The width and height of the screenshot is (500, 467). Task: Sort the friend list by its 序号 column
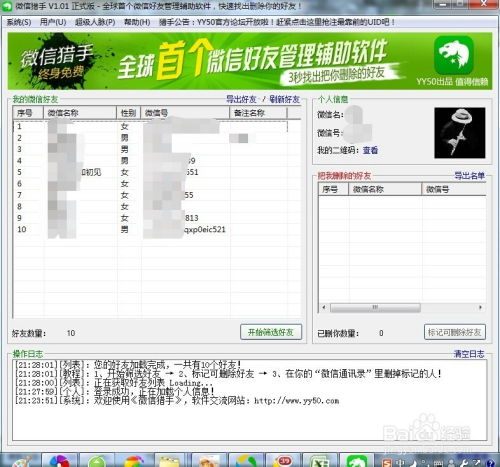click(28, 113)
